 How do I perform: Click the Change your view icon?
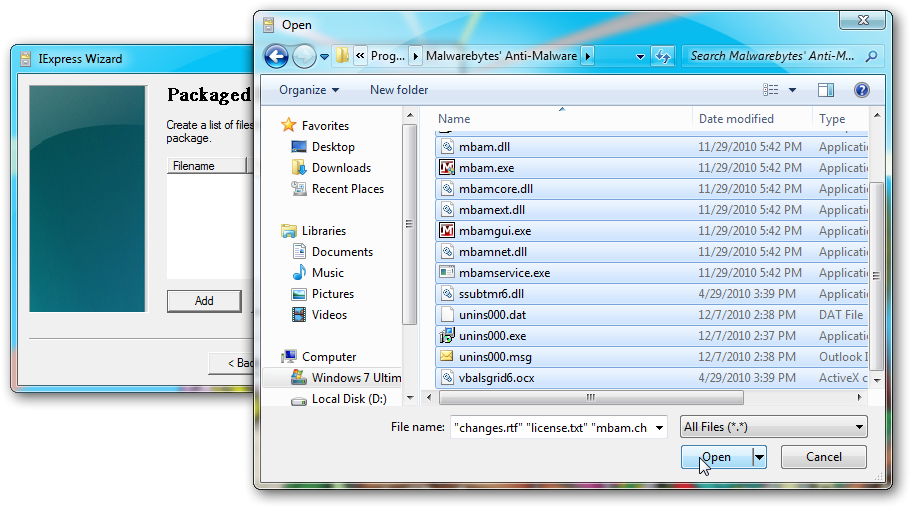pyautogui.click(x=770, y=90)
